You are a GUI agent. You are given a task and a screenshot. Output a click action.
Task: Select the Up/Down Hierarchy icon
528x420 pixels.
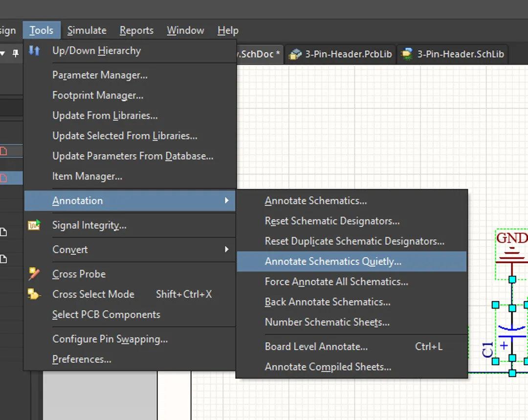pos(34,50)
